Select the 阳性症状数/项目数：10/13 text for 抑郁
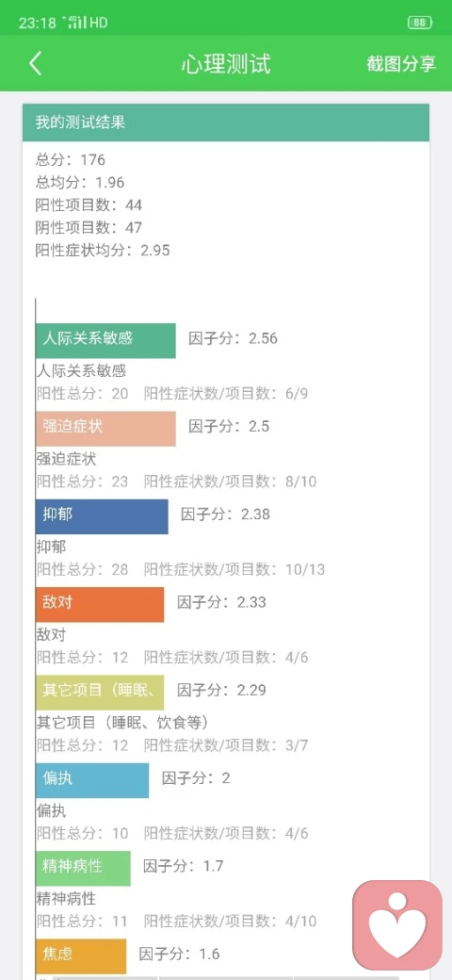Screen dimensions: 452x980 234,569
